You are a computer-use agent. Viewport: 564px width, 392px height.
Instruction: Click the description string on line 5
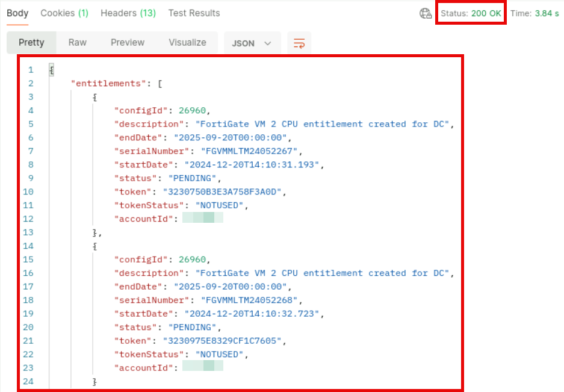[x=322, y=124]
